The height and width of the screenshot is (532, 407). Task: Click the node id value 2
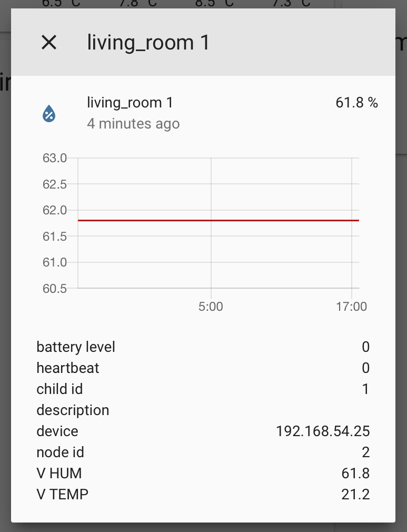pos(365,452)
